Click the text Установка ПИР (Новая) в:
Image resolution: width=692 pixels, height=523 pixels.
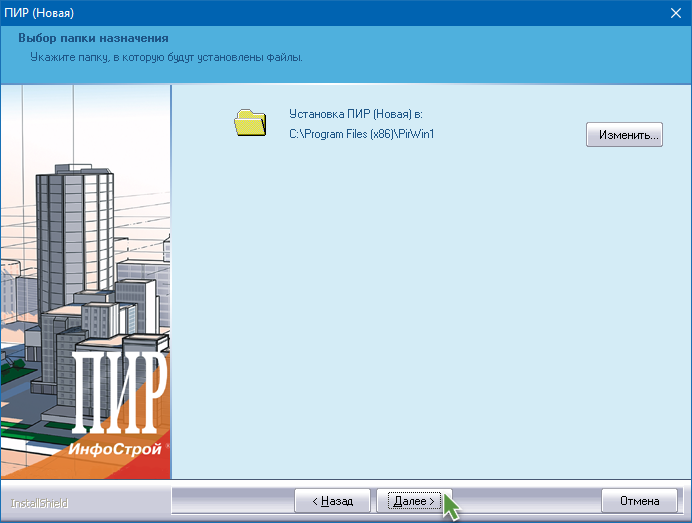point(356,114)
